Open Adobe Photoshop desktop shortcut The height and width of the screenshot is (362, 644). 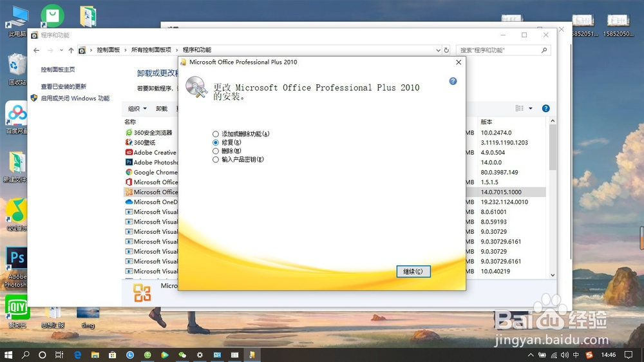pos(16,267)
